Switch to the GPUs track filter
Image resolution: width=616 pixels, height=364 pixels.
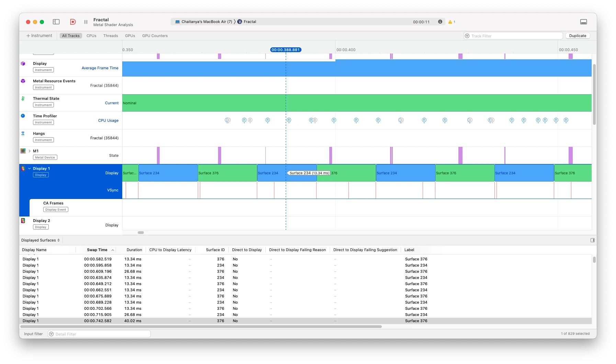(x=130, y=36)
